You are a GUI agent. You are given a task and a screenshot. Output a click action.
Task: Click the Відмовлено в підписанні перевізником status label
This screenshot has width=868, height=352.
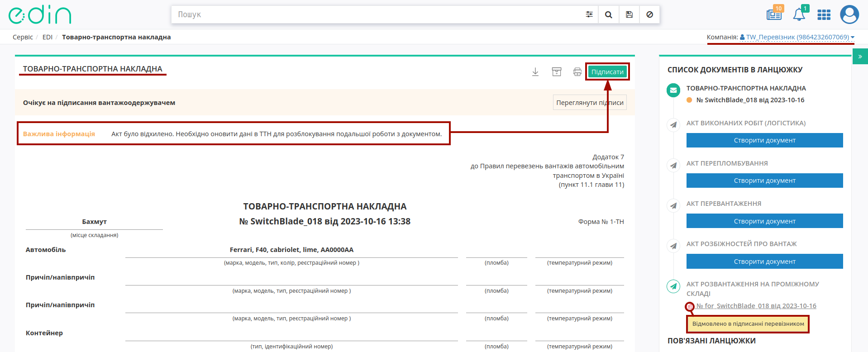point(748,324)
